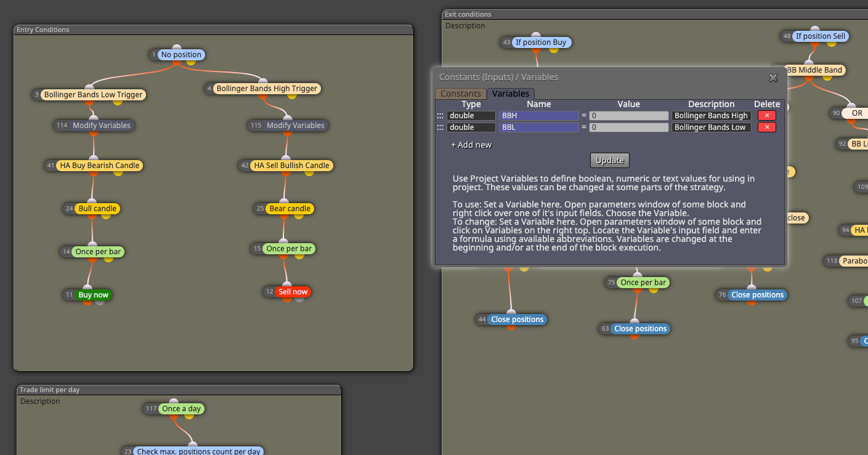Click the value field of BBH
This screenshot has width=868, height=455.
pyautogui.click(x=628, y=116)
